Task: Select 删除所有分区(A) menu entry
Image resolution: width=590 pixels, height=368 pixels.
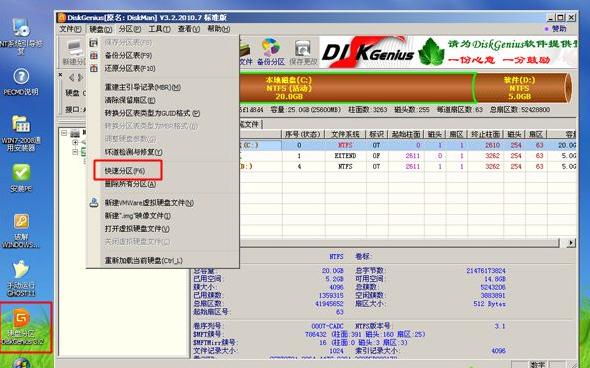Action: [130, 184]
